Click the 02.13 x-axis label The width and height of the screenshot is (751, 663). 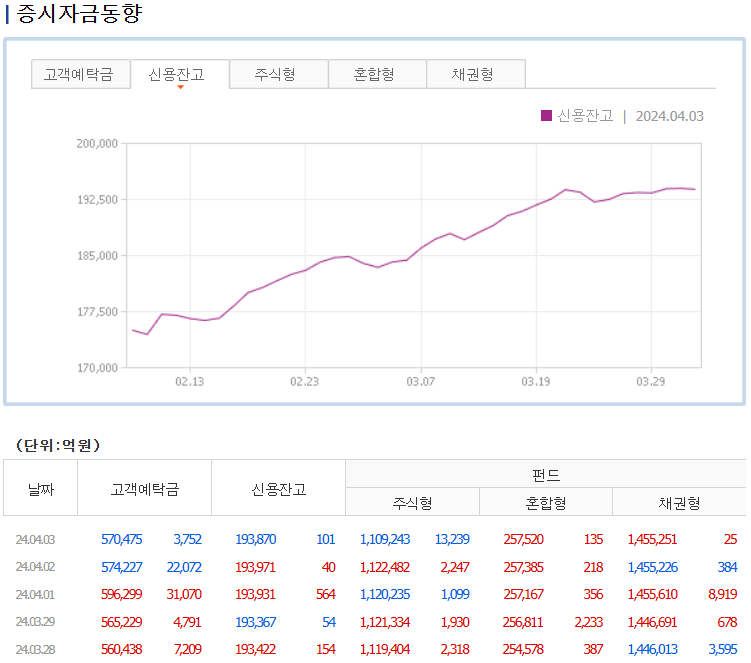point(190,382)
